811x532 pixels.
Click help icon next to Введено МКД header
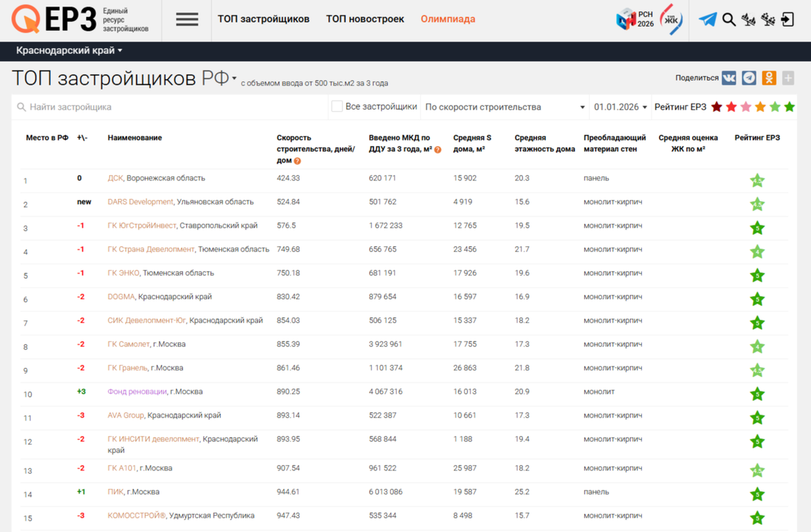click(x=438, y=150)
